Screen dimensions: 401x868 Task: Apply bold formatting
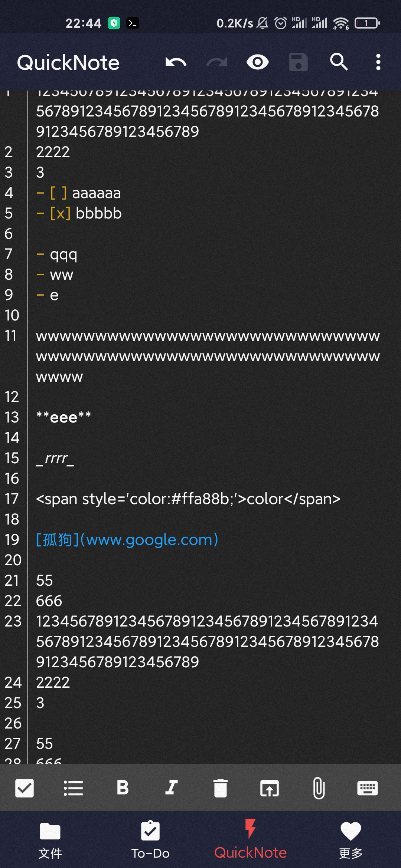(123, 787)
